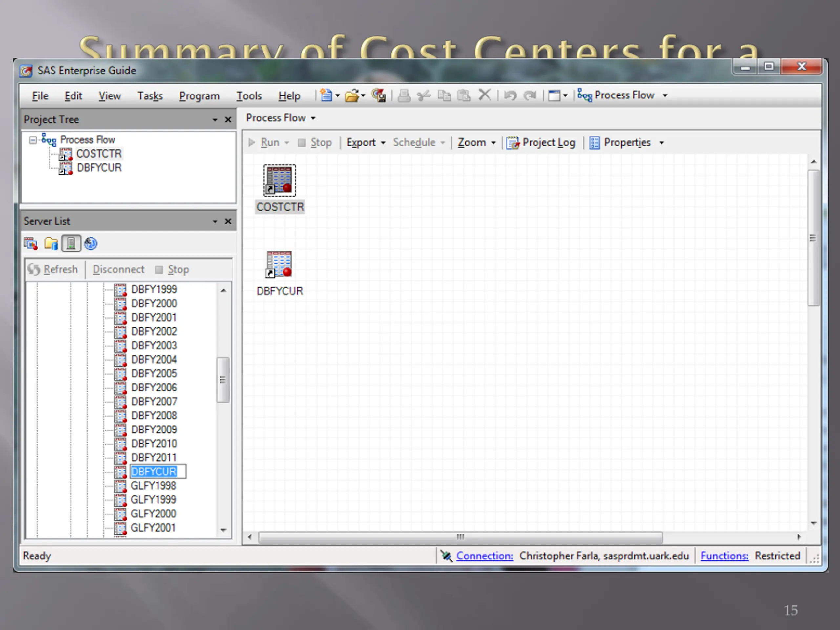Select DBFYCUR in the Project Tree
This screenshot has width=840, height=630.
[99, 168]
